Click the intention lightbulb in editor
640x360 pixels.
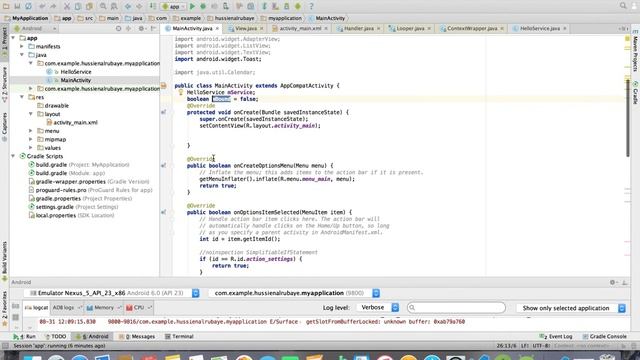click(x=181, y=92)
